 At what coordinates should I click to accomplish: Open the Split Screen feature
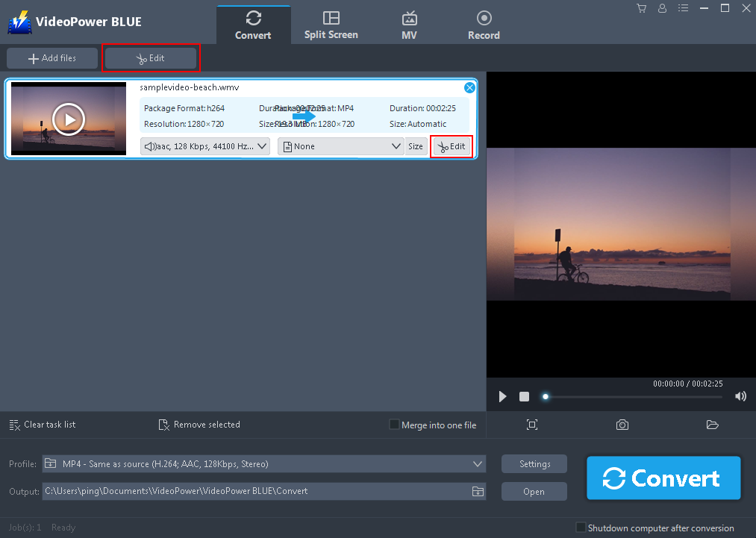click(331, 24)
